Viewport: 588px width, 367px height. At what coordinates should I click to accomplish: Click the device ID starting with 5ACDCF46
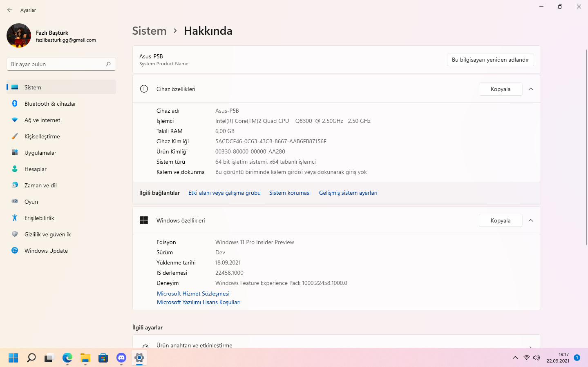coord(271,141)
